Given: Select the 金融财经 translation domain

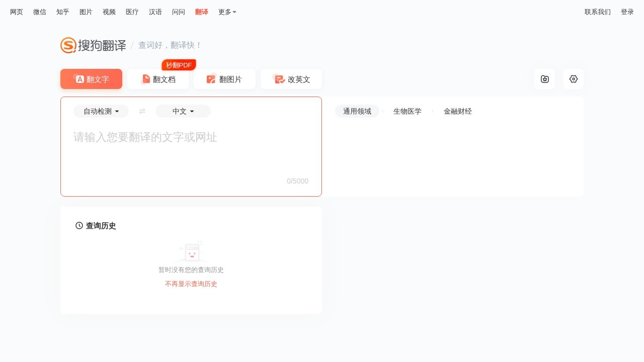Looking at the screenshot, I should (458, 111).
